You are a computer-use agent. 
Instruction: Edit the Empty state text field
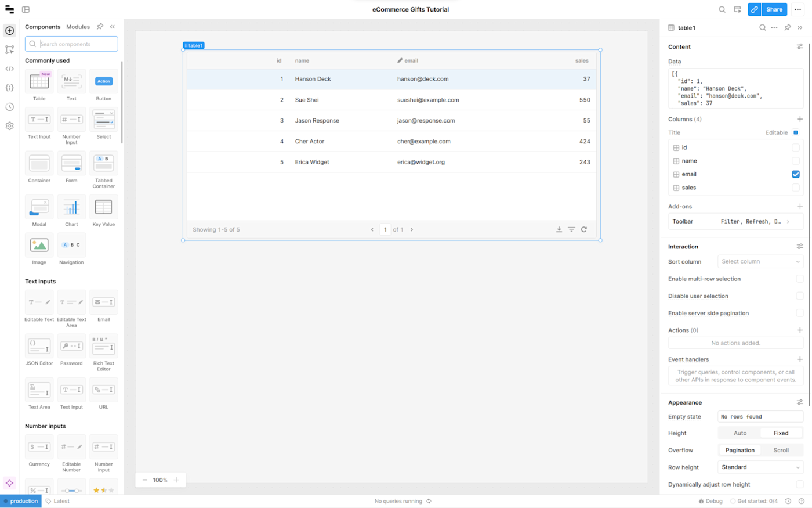760,417
